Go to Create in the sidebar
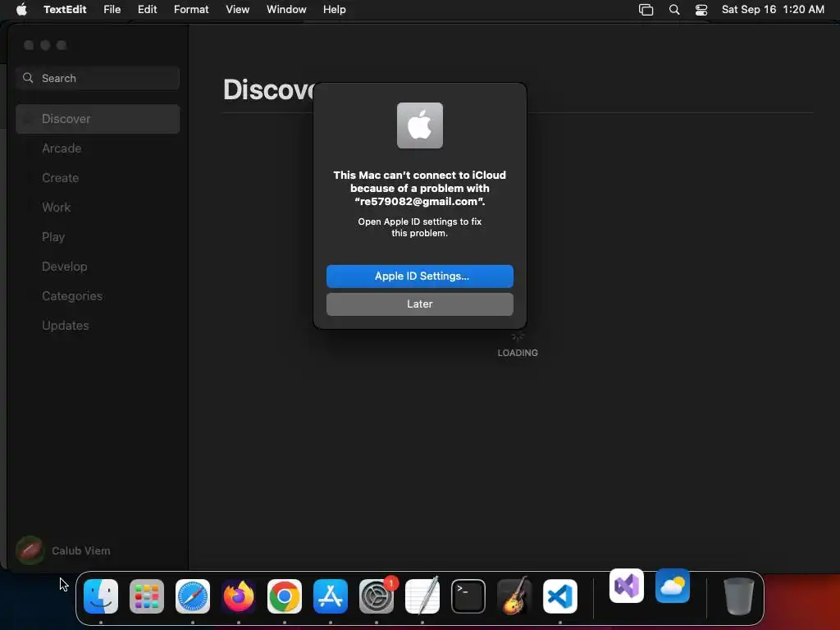840x630 pixels. click(98, 177)
